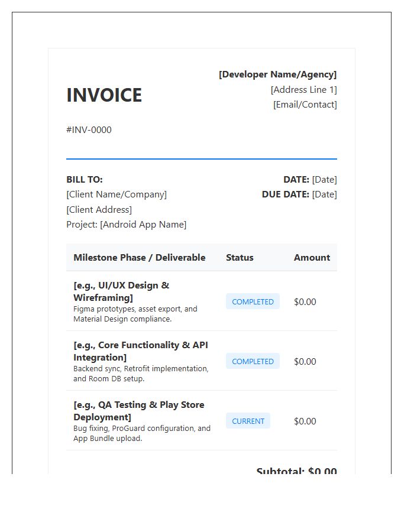Click the COMPLETED badge for UI/UX Design

tap(253, 301)
